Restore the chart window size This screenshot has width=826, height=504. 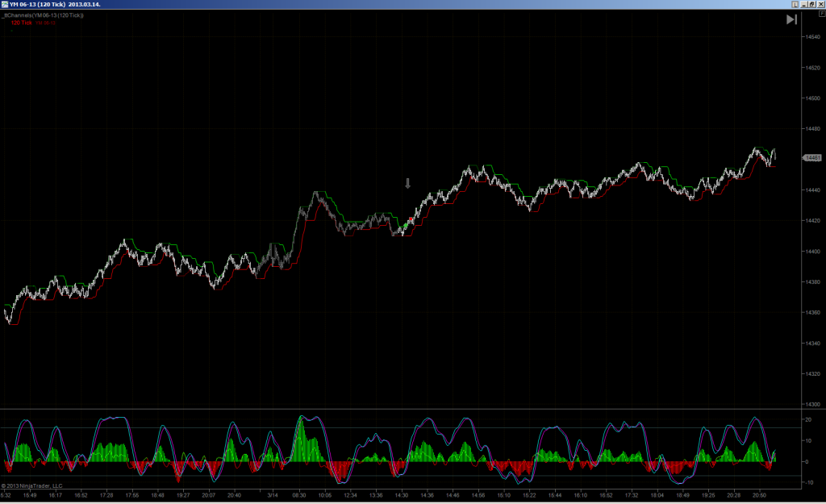[x=811, y=4]
